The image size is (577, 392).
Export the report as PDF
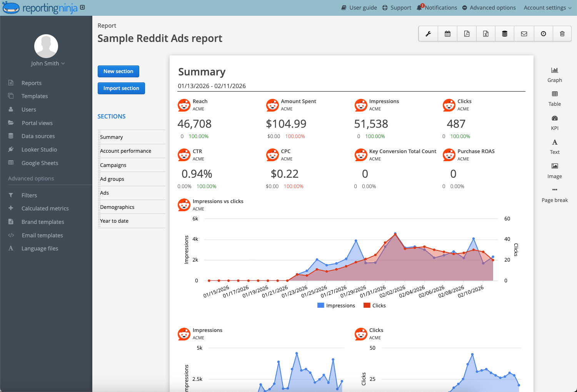tap(467, 33)
